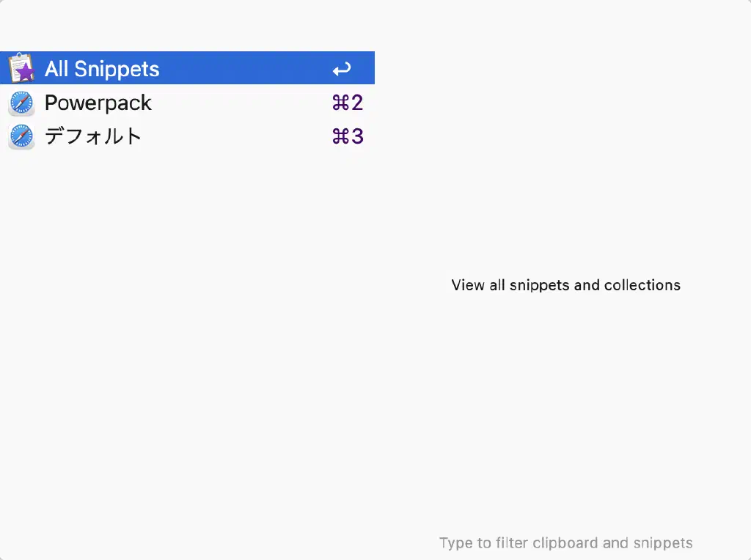Screen dimensions: 751x560
Task: Click the return arrow on All Snippets
Action: click(341, 69)
